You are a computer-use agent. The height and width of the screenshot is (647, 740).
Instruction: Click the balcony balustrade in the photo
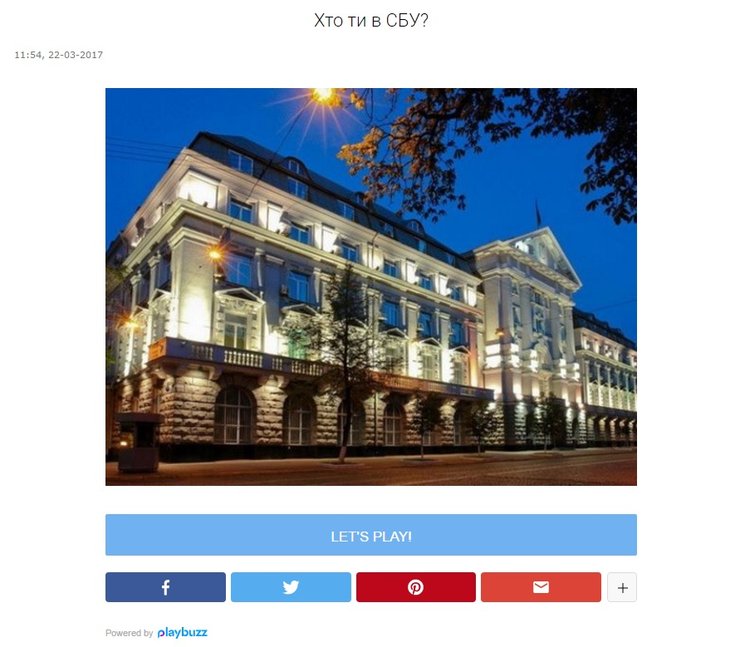point(245,357)
